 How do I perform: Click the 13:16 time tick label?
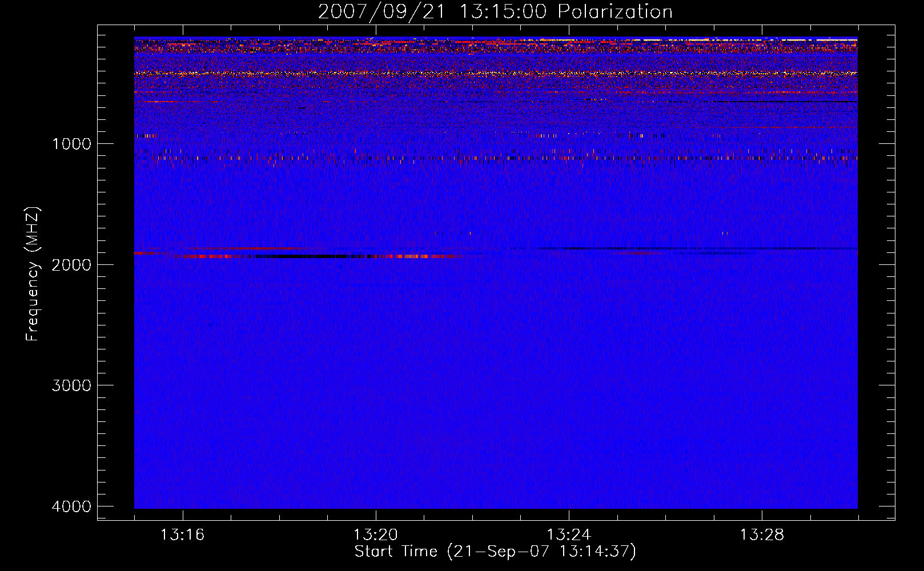coord(183,535)
